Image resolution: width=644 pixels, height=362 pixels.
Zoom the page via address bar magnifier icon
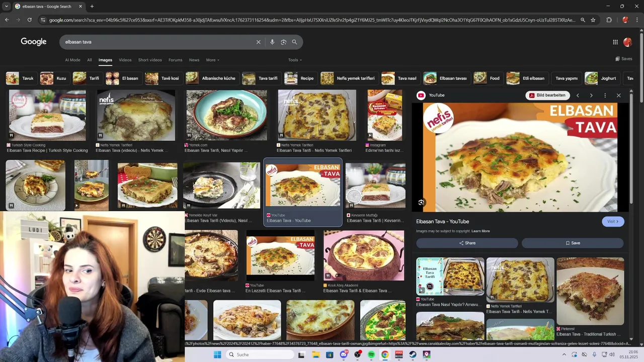pos(583,20)
